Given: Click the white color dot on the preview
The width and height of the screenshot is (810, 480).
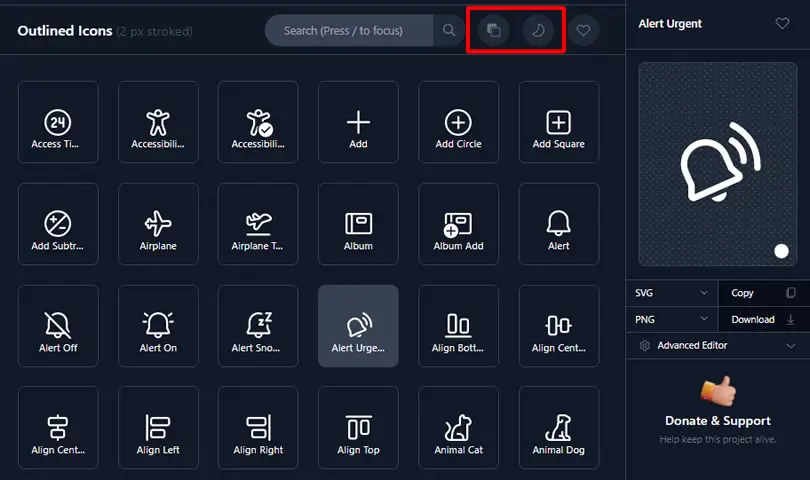Looking at the screenshot, I should (781, 251).
